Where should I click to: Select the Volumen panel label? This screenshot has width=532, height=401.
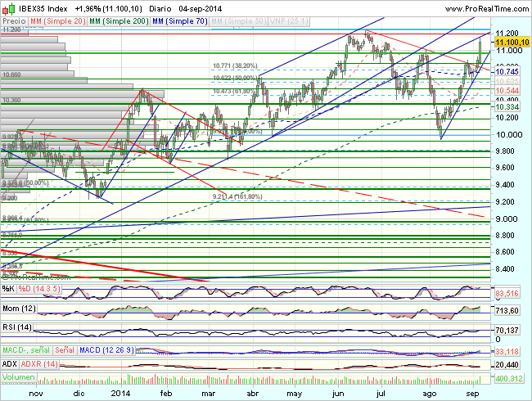pyautogui.click(x=19, y=377)
